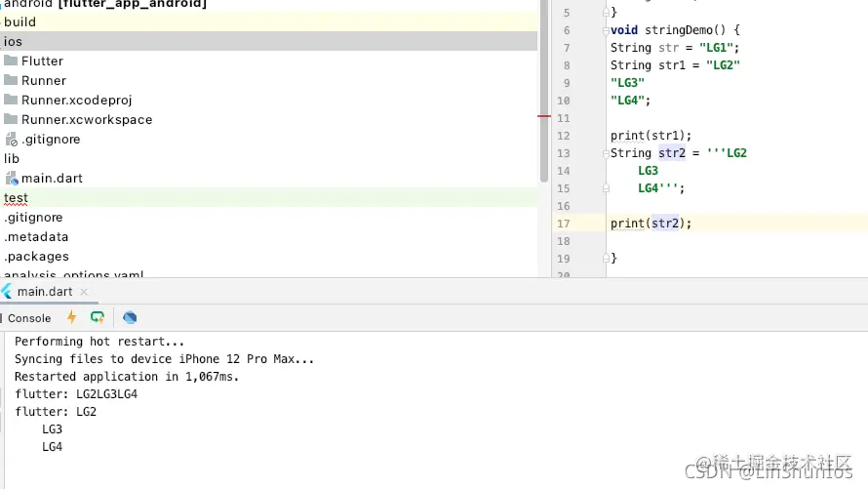Click 'flutter: LG2' console output line
The image size is (868, 489).
pyautogui.click(x=56, y=412)
